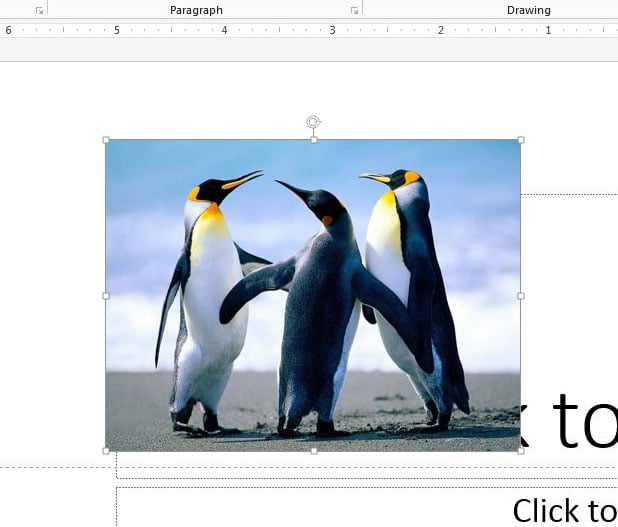Click the Paragraph group label
The image size is (618, 527).
point(196,10)
